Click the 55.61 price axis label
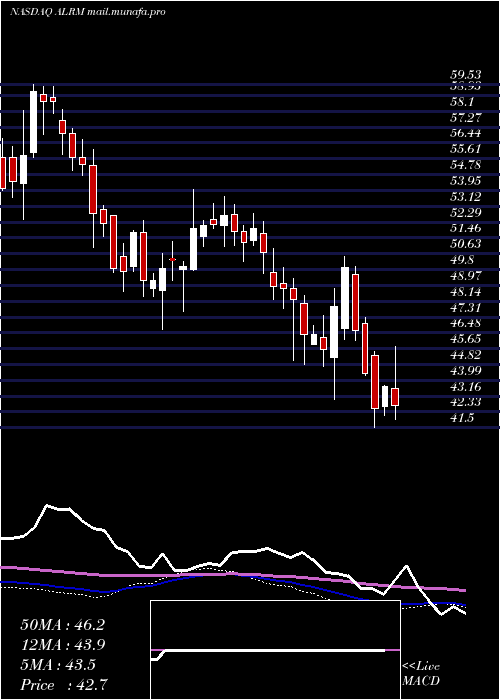Viewport: 500px width, 700px height. (466, 150)
